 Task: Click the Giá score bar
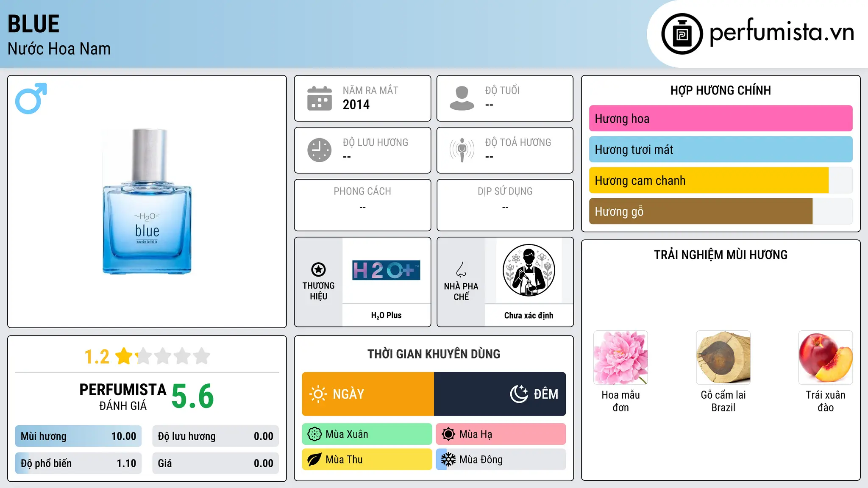tap(216, 463)
